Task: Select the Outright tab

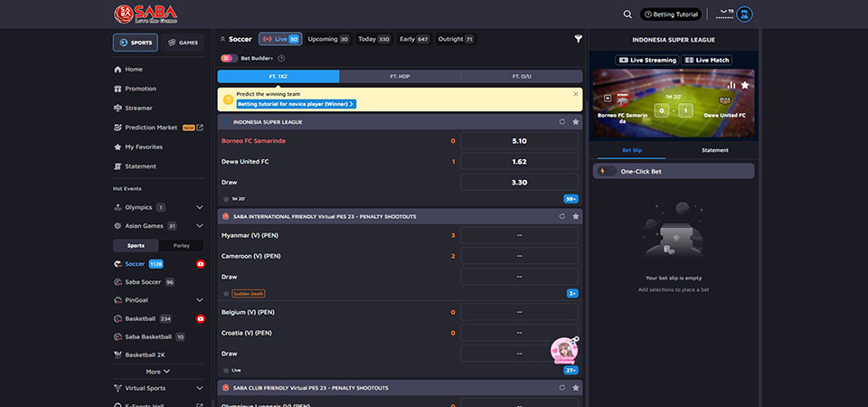Action: click(456, 39)
